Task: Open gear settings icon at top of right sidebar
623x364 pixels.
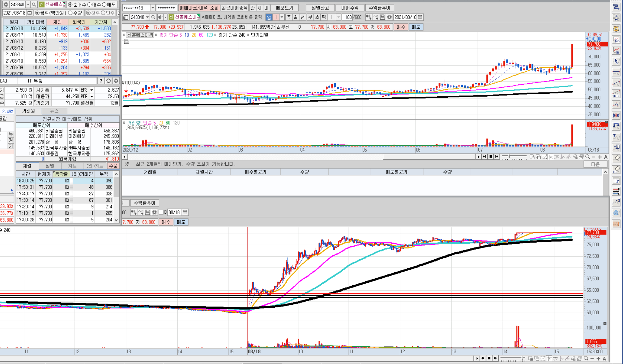Action: 616,29
